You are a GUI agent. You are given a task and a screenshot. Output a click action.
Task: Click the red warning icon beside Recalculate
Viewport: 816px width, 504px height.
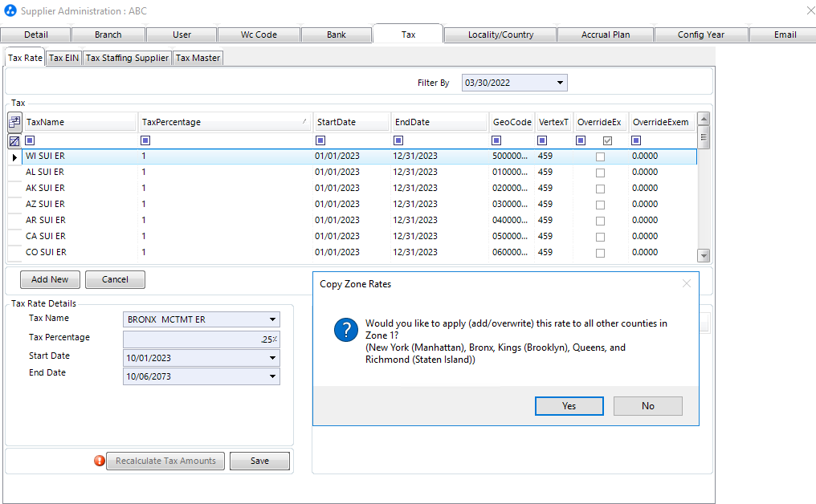coord(100,461)
